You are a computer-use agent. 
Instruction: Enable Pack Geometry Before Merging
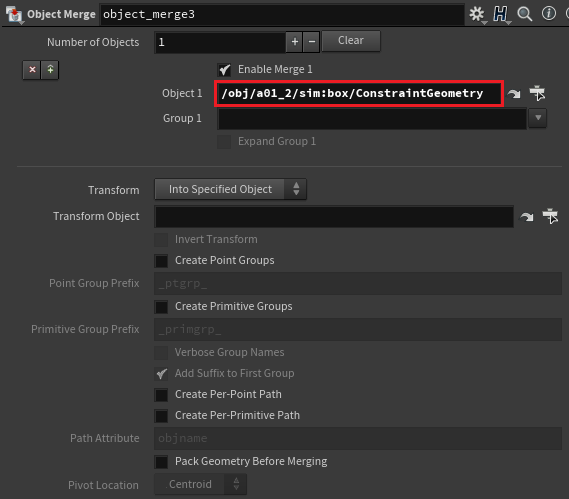tap(161, 462)
